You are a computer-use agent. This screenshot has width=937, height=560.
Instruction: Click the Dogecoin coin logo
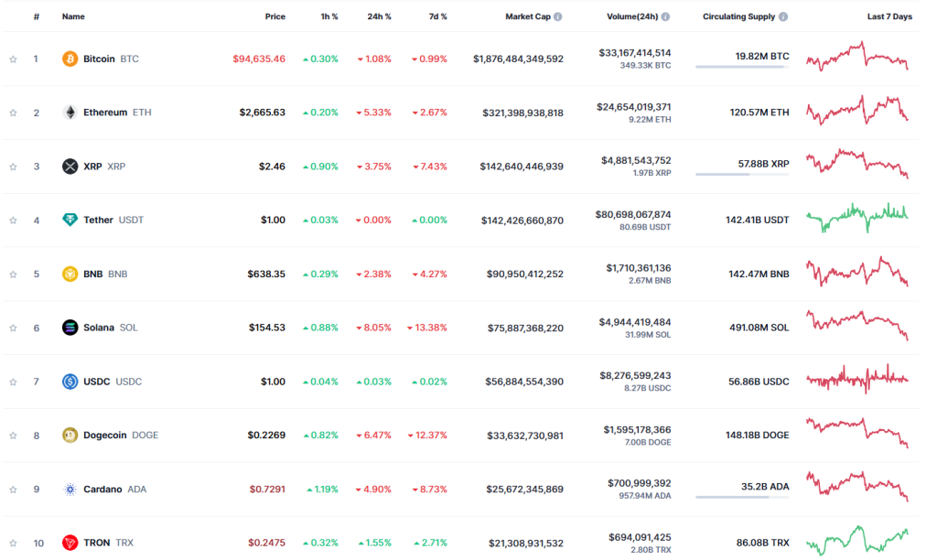[x=70, y=435]
